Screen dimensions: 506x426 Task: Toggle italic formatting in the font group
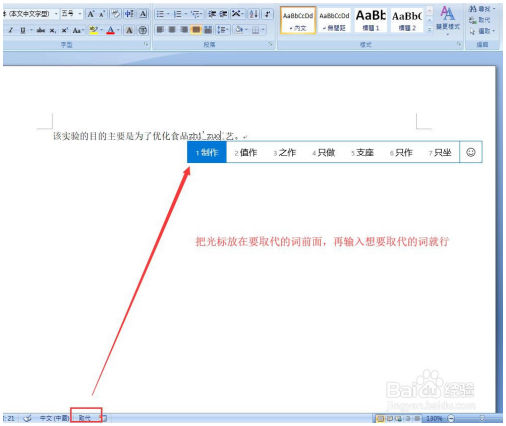[x=10, y=31]
